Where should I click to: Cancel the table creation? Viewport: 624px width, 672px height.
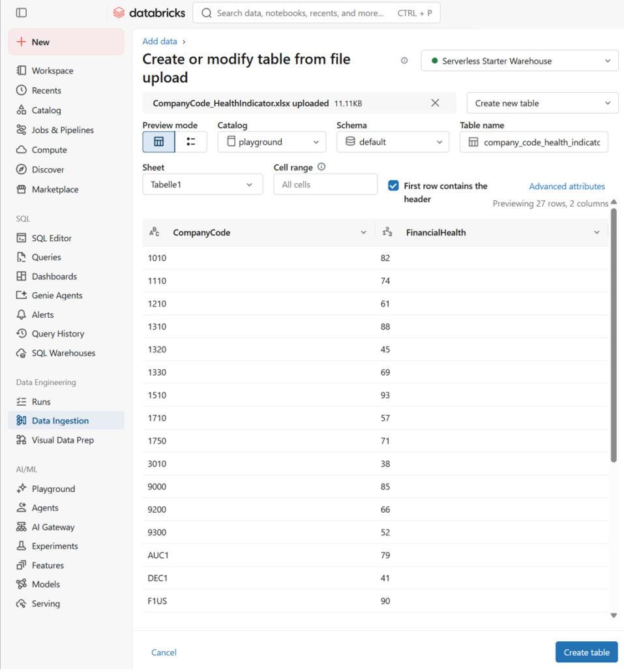click(x=164, y=652)
